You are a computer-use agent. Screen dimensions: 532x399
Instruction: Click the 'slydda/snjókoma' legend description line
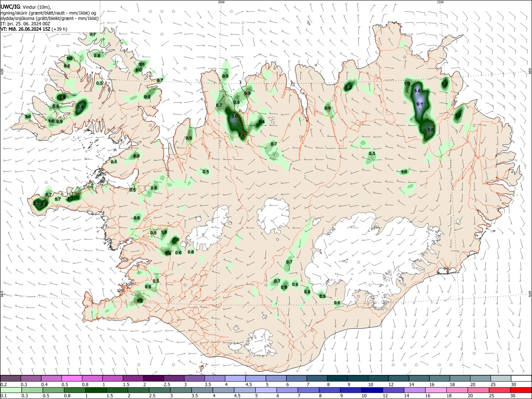pyautogui.click(x=50, y=18)
